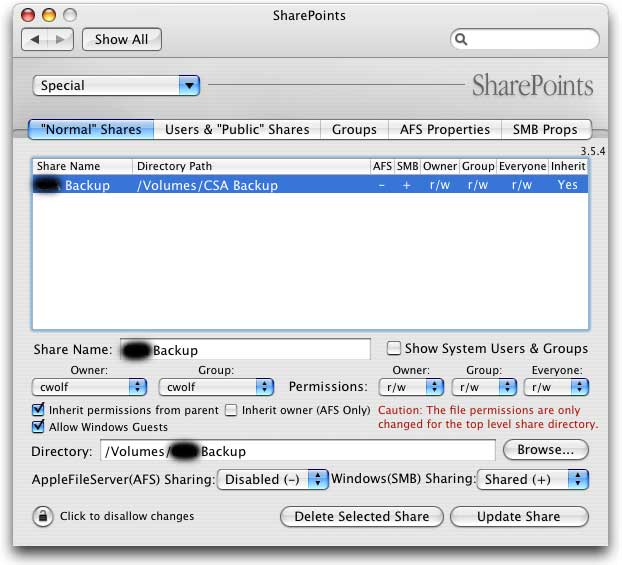
Task: Click the Share Name text field
Action: coord(245,350)
